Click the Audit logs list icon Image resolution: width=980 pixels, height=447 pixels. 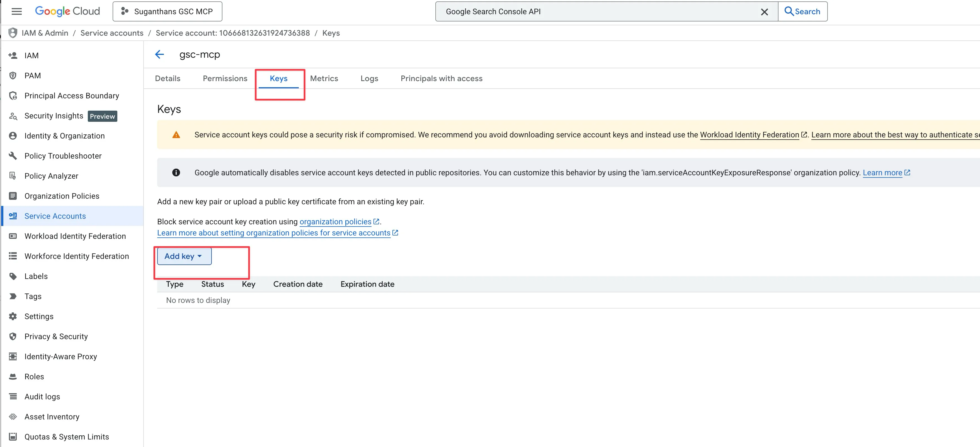pyautogui.click(x=13, y=396)
